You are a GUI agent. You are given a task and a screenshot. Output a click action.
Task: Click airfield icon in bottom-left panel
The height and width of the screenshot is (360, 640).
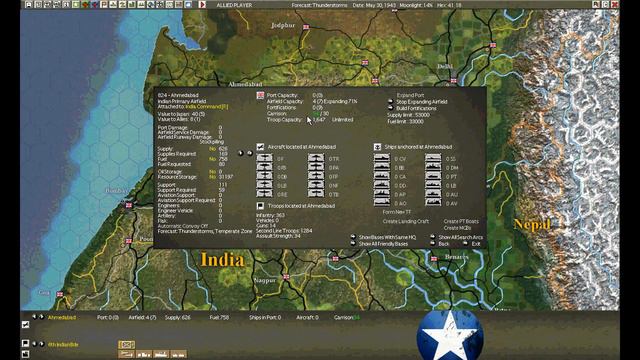click(25, 324)
